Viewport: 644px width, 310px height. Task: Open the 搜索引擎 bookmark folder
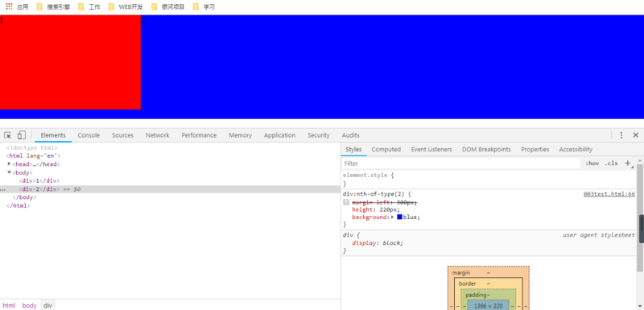click(x=53, y=6)
